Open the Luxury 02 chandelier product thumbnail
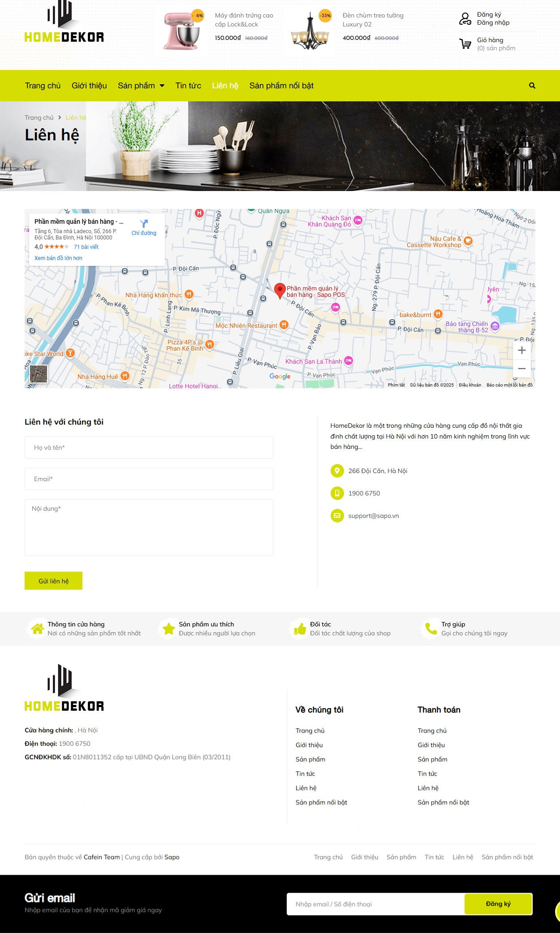 [x=310, y=31]
